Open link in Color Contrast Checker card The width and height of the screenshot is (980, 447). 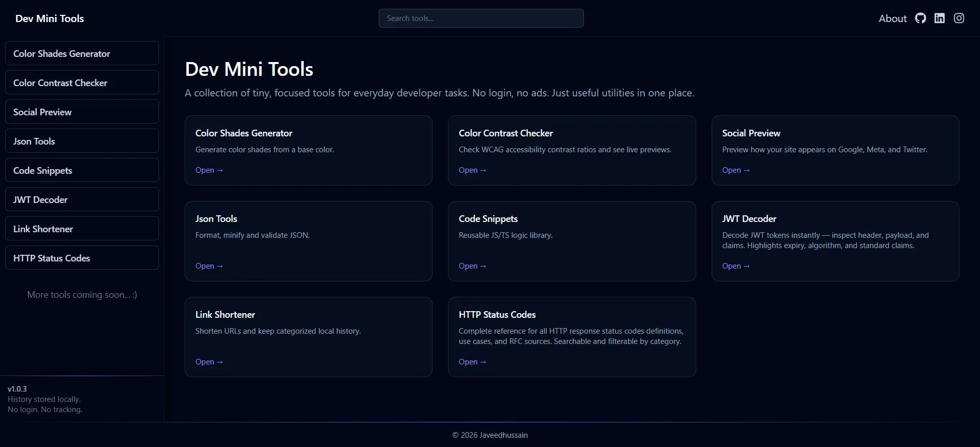[x=472, y=170]
